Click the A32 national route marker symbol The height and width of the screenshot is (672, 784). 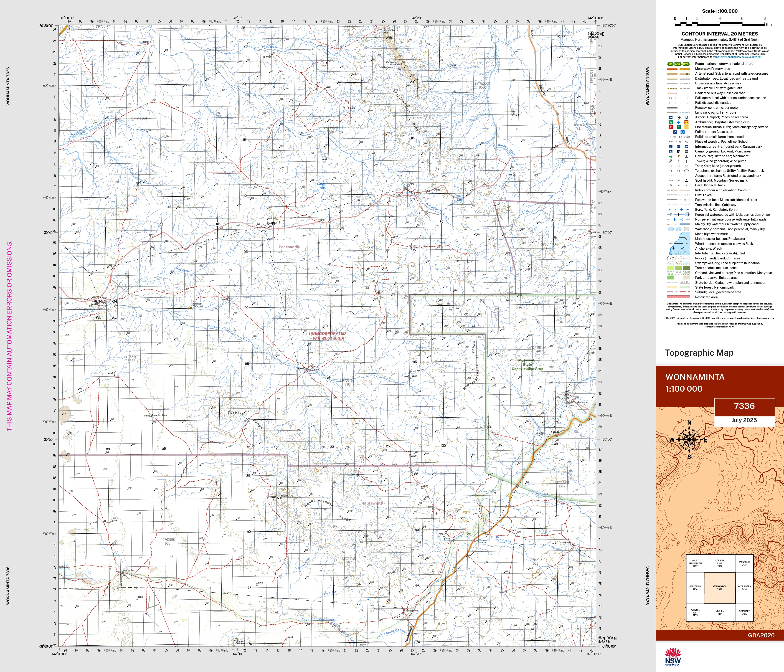678,64
